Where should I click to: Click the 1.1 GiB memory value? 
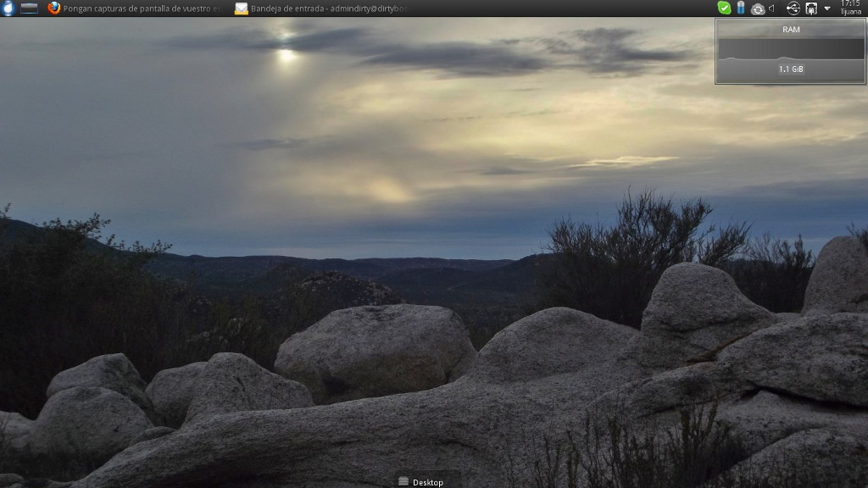(790, 69)
